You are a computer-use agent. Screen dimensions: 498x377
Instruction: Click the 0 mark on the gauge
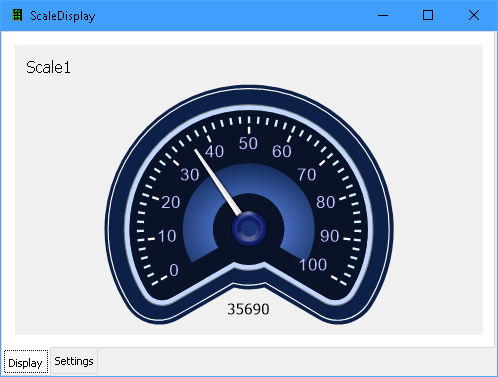pyautogui.click(x=174, y=270)
